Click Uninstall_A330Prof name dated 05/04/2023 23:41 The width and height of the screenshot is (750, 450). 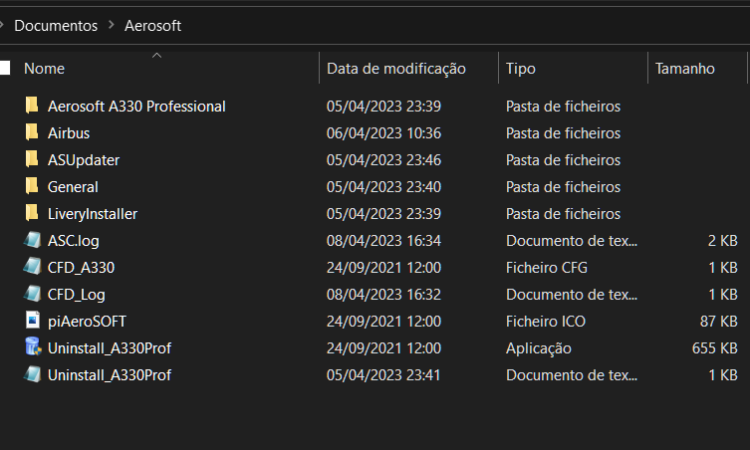click(x=110, y=375)
